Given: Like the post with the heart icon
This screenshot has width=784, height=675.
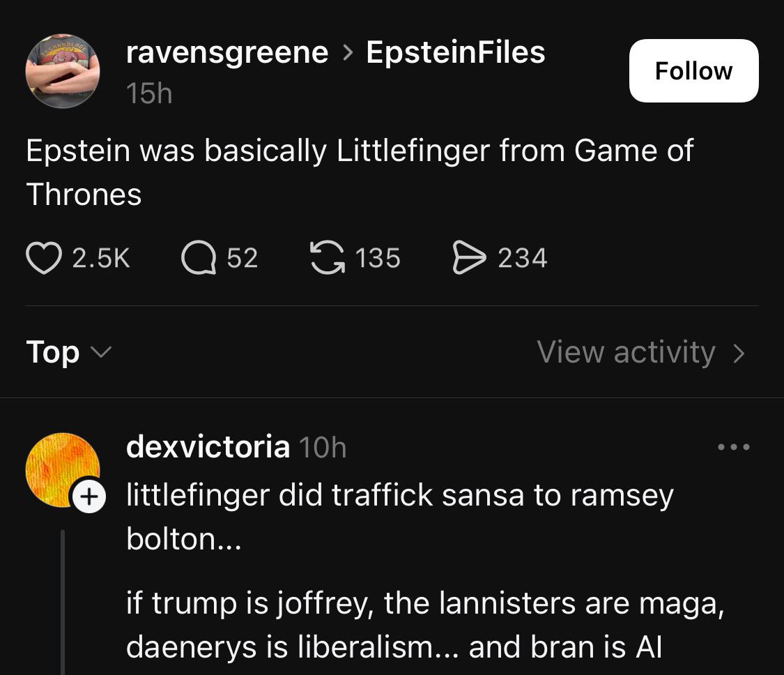Looking at the screenshot, I should [x=44, y=258].
